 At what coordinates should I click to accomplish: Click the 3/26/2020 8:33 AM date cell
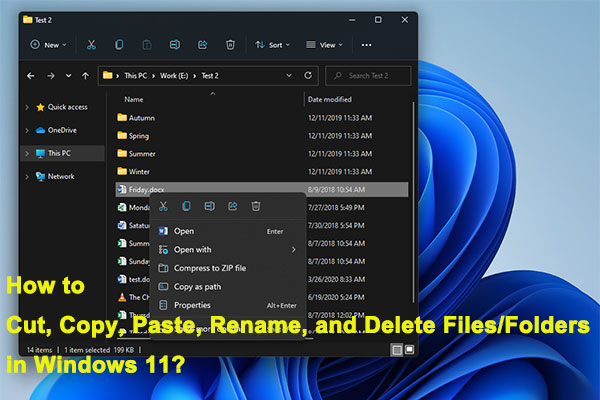point(336,279)
